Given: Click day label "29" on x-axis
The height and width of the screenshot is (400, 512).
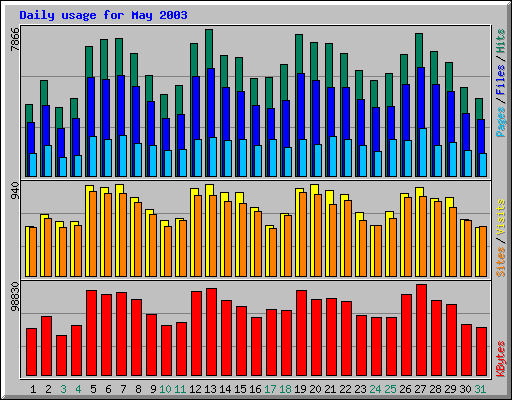Looking at the screenshot, I should (450, 389).
